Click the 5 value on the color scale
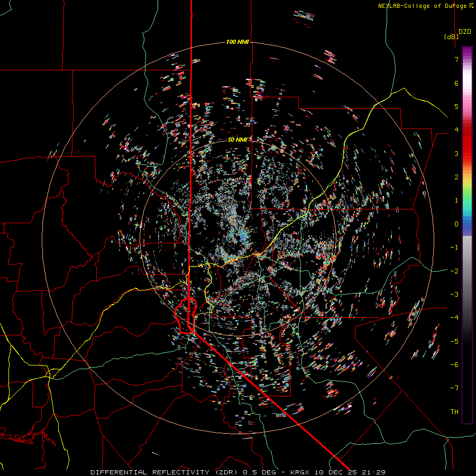476x476 pixels. tap(456, 106)
